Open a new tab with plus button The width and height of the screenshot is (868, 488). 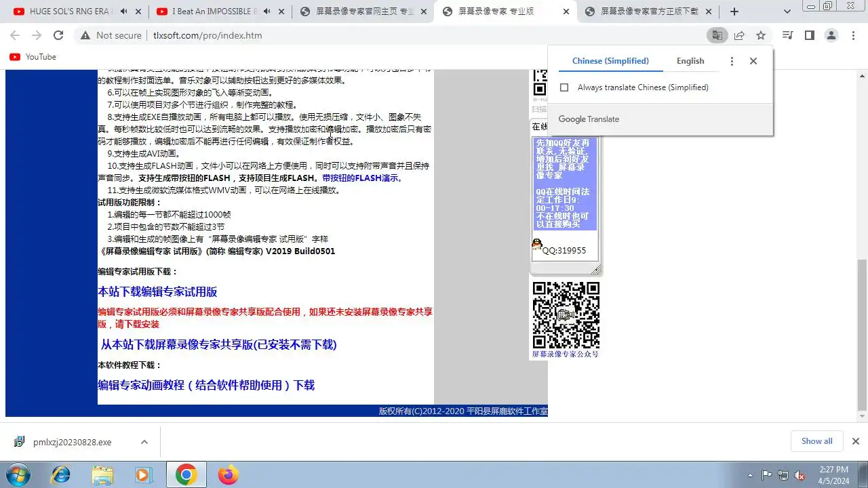point(734,12)
